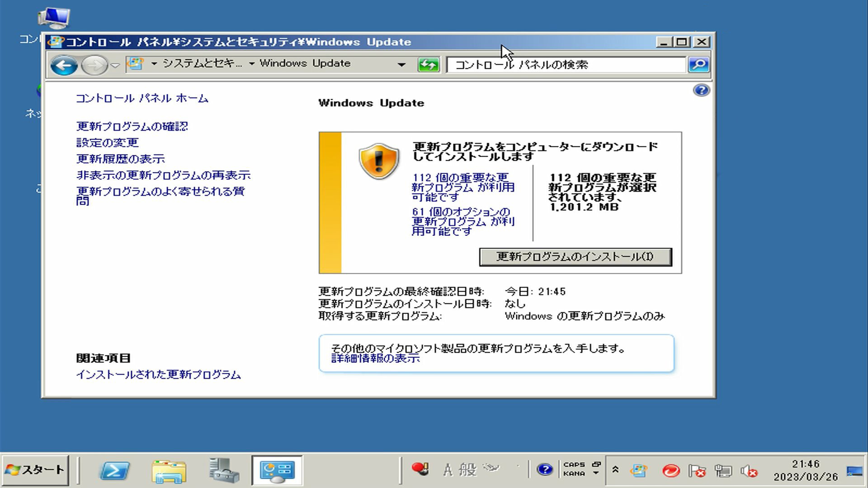
Task: Show hidden tray icons chevron
Action: (x=615, y=470)
